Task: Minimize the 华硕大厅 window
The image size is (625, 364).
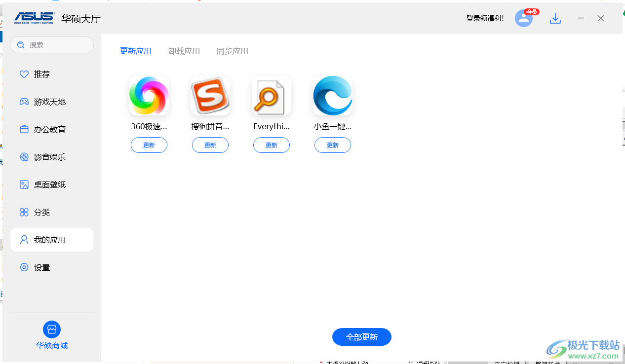Action: tap(581, 18)
